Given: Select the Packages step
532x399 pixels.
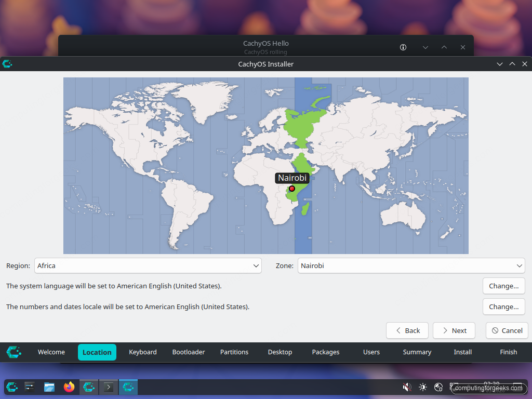Looking at the screenshot, I should tap(326, 352).
